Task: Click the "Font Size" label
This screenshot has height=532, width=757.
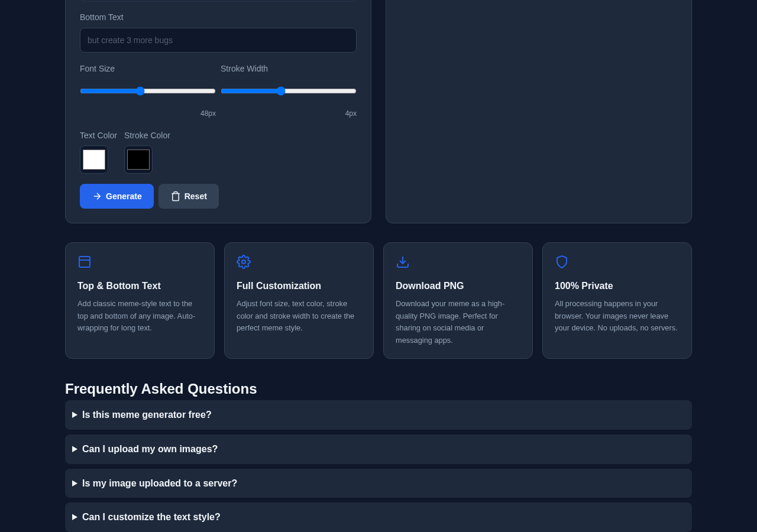Action: click(x=98, y=69)
